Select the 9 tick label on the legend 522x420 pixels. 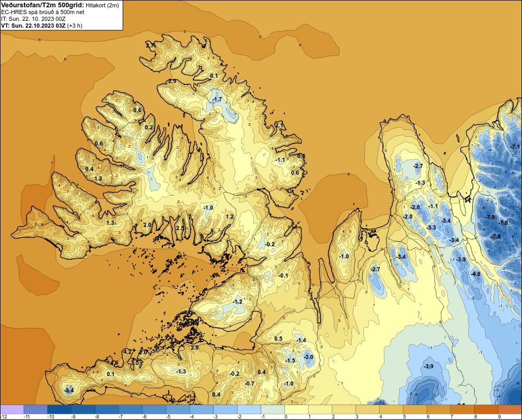pyautogui.click(x=499, y=417)
